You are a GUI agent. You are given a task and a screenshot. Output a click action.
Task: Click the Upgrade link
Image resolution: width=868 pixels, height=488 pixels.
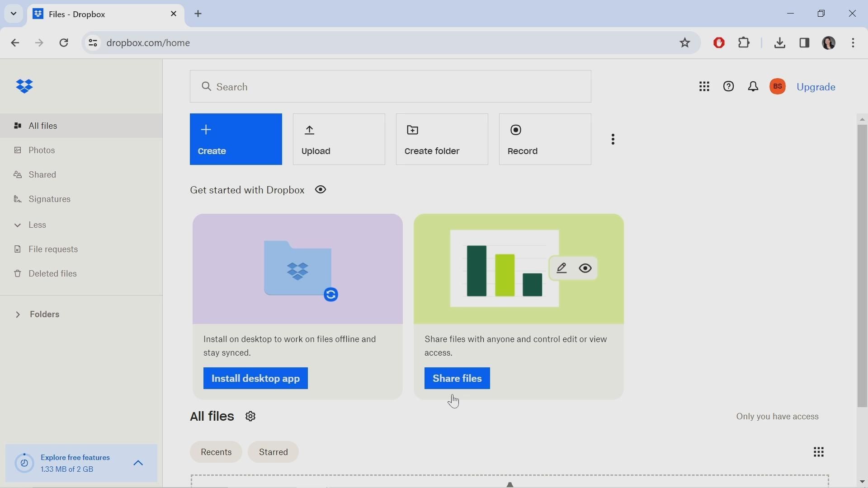(x=816, y=87)
